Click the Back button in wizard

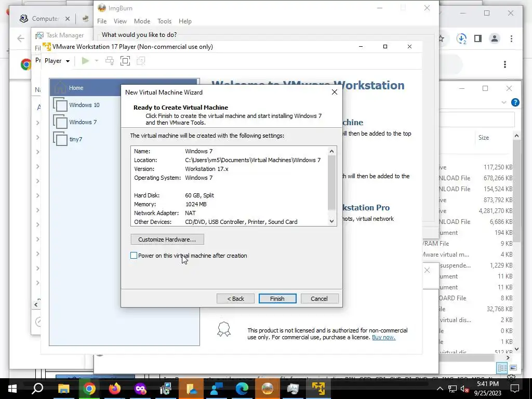pos(235,299)
